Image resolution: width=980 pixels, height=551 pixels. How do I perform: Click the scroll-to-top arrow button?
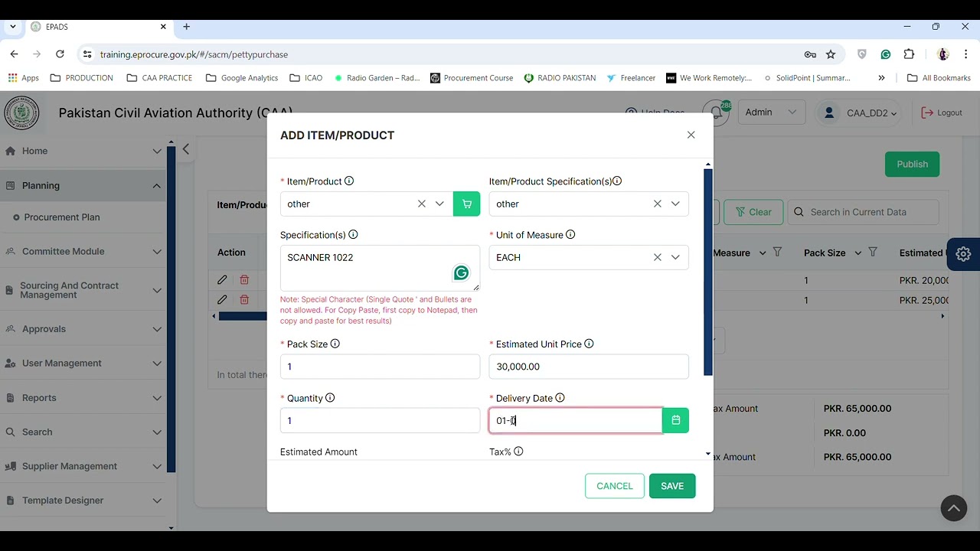(954, 507)
